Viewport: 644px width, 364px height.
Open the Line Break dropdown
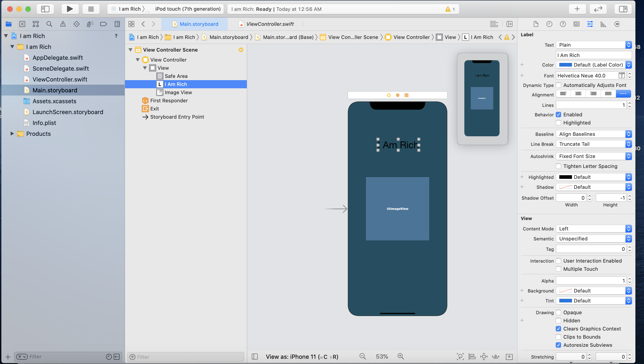coord(594,144)
